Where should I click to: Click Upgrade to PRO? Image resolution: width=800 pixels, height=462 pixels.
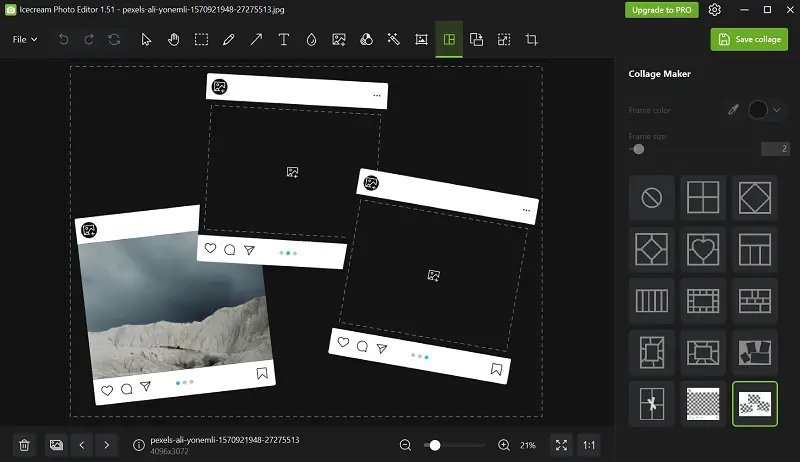click(x=661, y=10)
